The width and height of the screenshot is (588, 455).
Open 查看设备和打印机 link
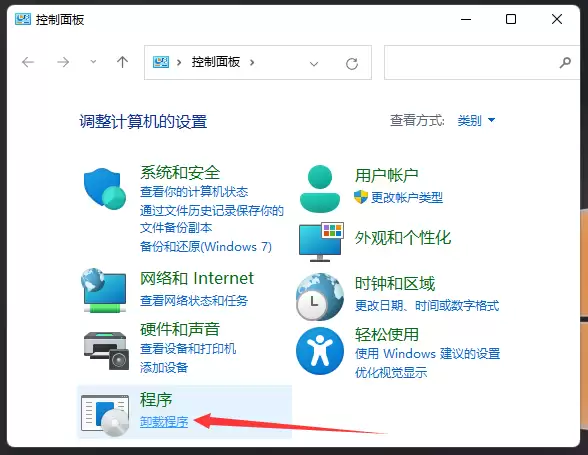click(188, 348)
